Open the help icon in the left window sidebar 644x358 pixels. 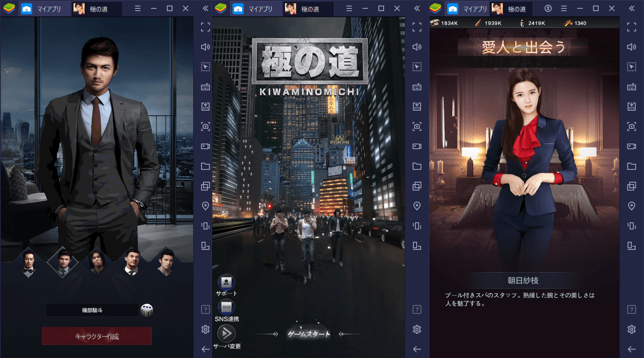pyautogui.click(x=206, y=309)
